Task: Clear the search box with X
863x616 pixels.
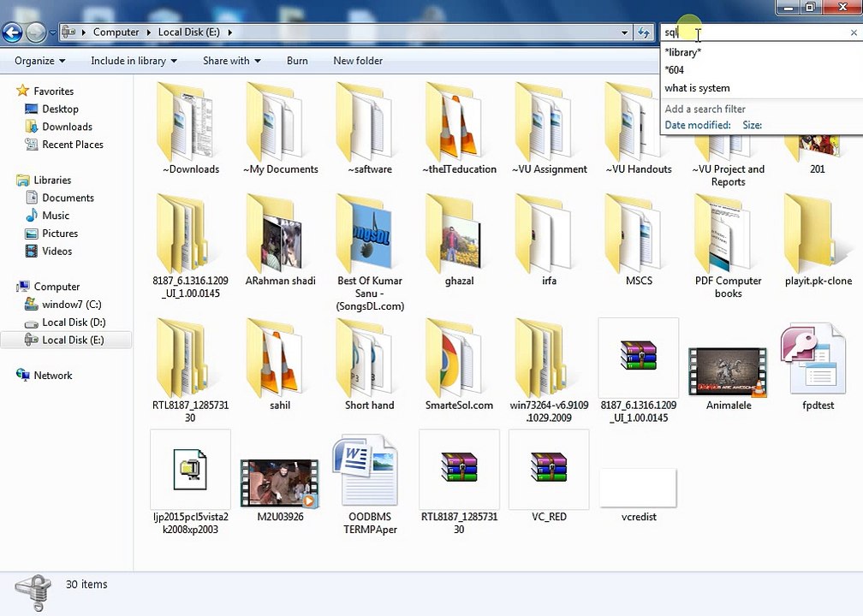Action: pos(854,33)
